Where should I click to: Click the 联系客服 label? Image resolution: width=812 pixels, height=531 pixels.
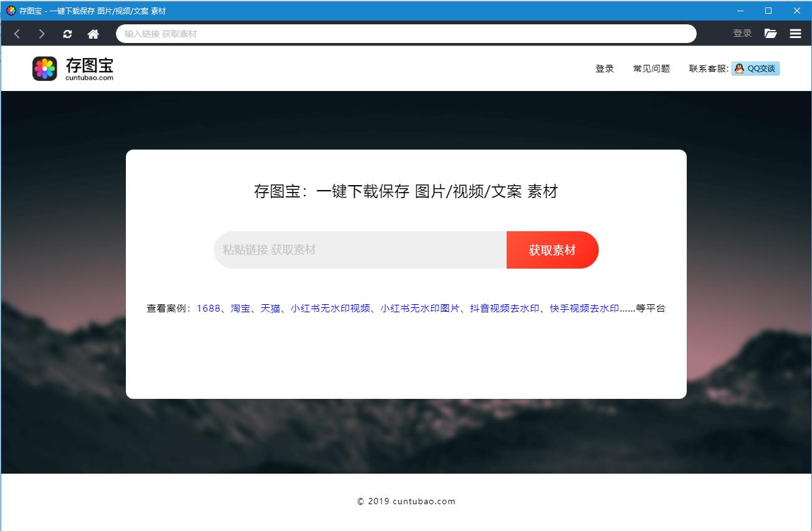(x=709, y=69)
